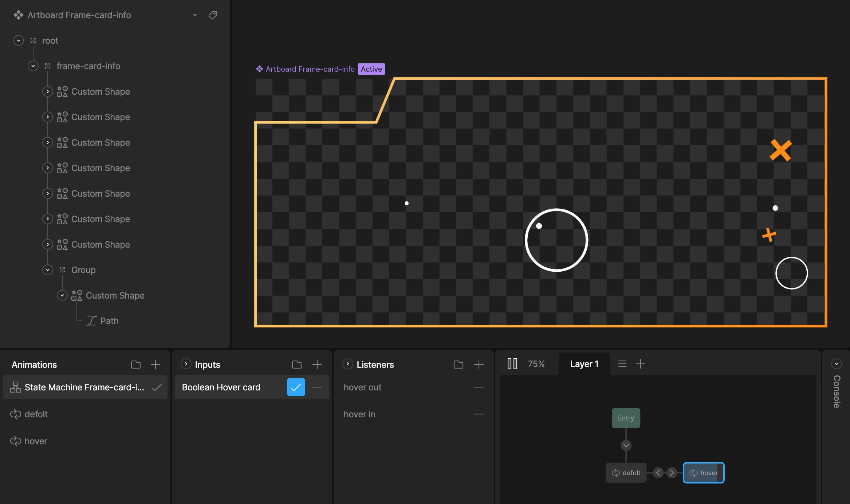Toggle Boolean Hover card checkbox
The height and width of the screenshot is (504, 850).
(x=296, y=387)
